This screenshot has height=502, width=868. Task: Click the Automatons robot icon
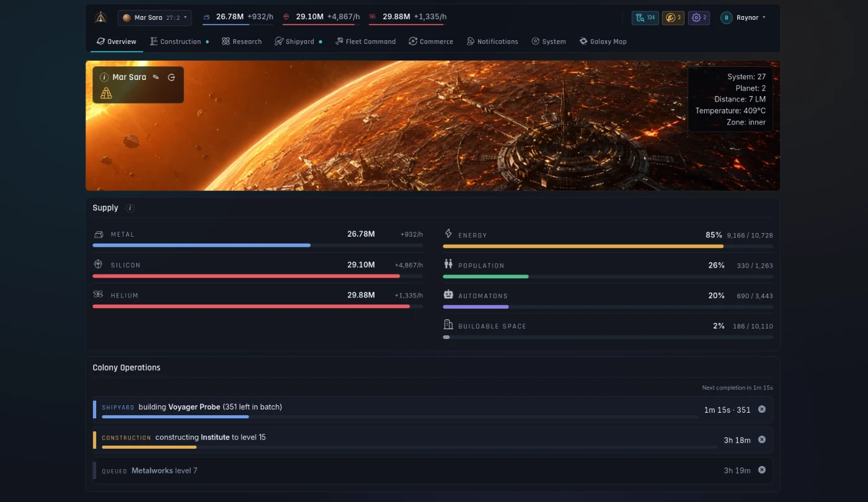coord(448,295)
